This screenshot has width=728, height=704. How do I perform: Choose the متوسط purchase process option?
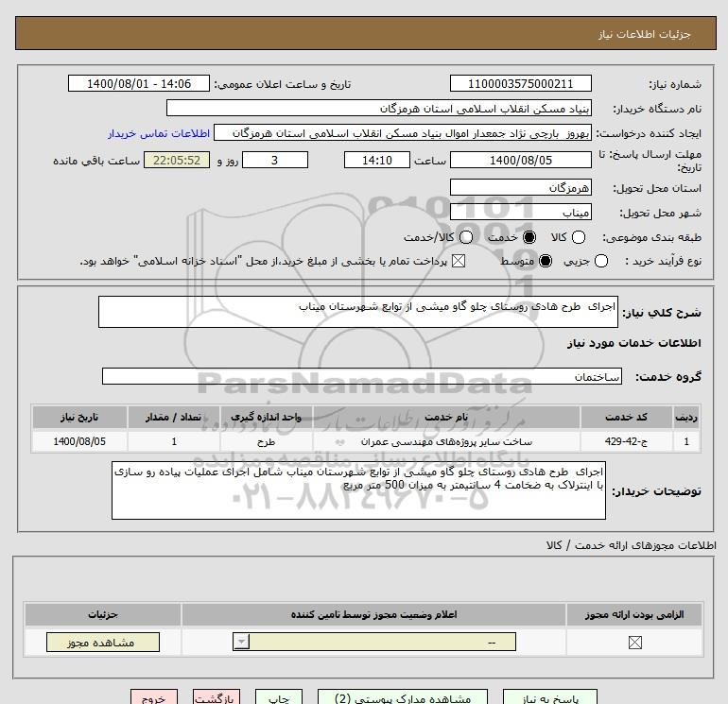[x=546, y=261]
